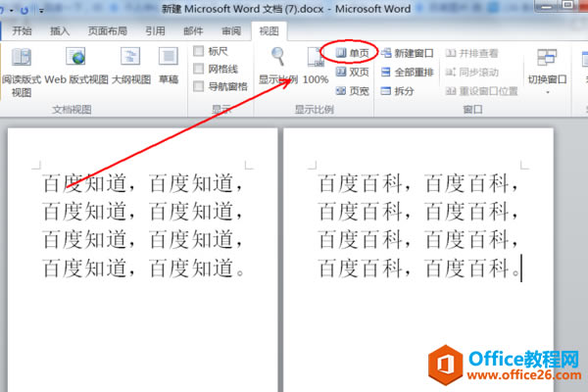Open the 邮件 ribbon tab
This screenshot has width=588, height=392.
pyautogui.click(x=193, y=30)
